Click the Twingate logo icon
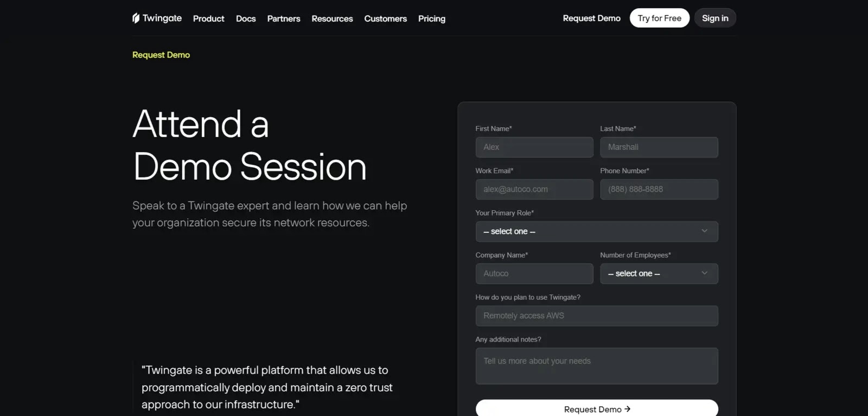 click(x=136, y=18)
